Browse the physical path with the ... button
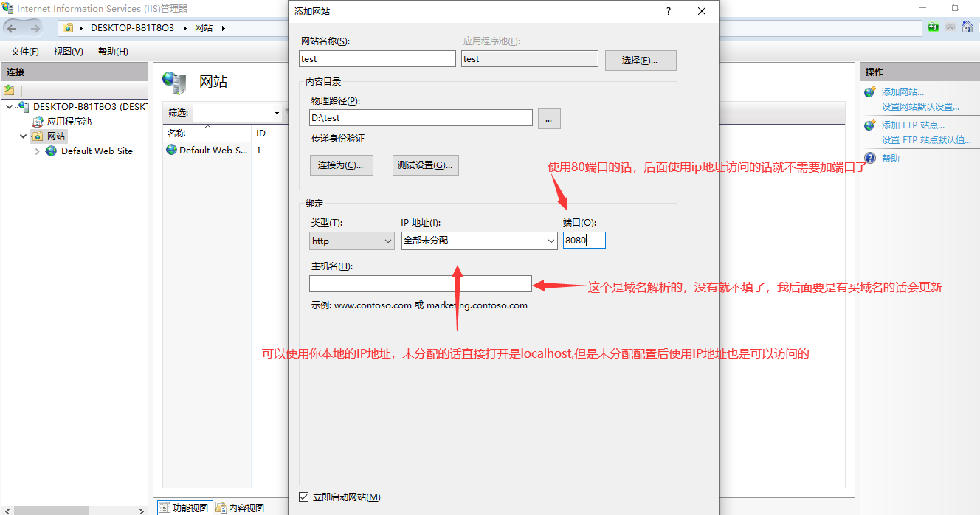 pyautogui.click(x=549, y=117)
